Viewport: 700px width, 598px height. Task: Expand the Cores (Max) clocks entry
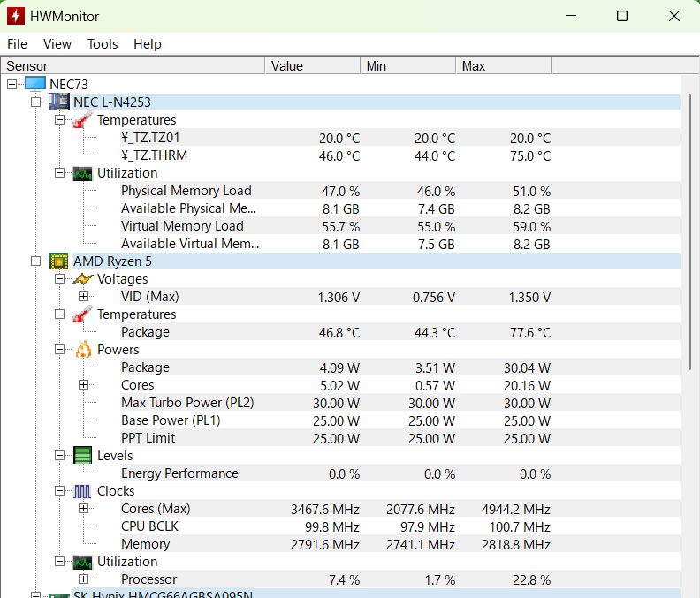(83, 509)
